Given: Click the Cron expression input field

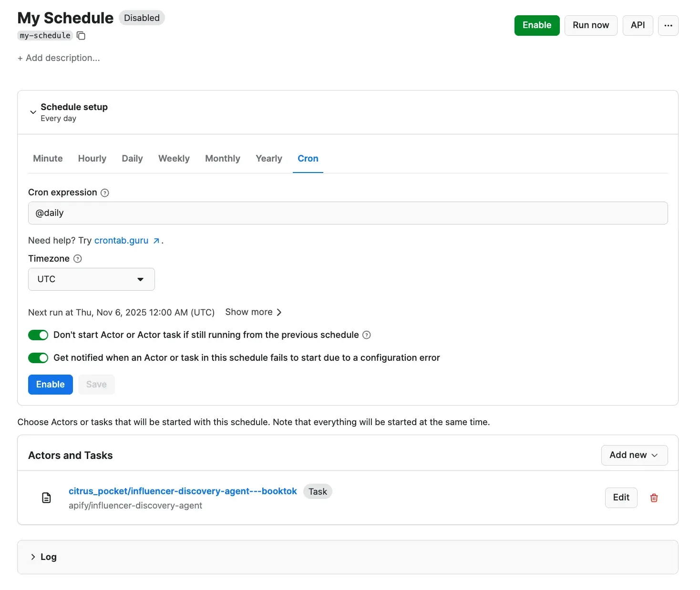Looking at the screenshot, I should tap(348, 213).
